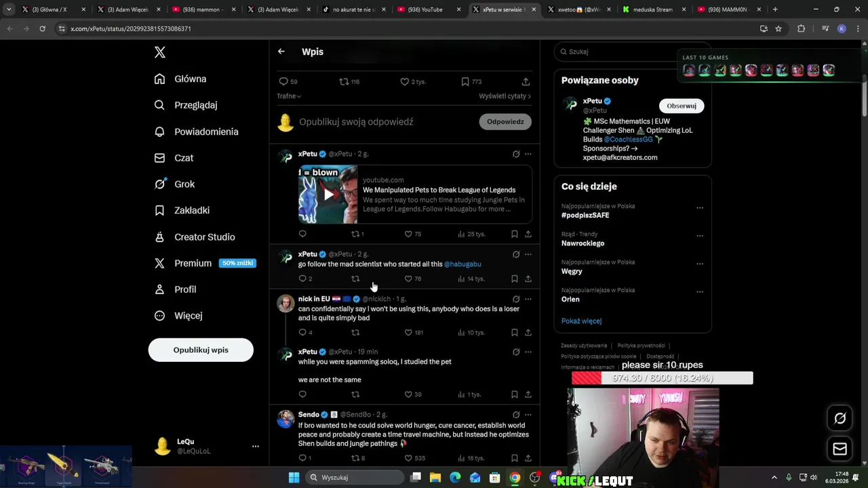Image resolution: width=868 pixels, height=488 pixels.
Task: Like nick in EU's reply with 191 likes
Action: [x=408, y=333]
